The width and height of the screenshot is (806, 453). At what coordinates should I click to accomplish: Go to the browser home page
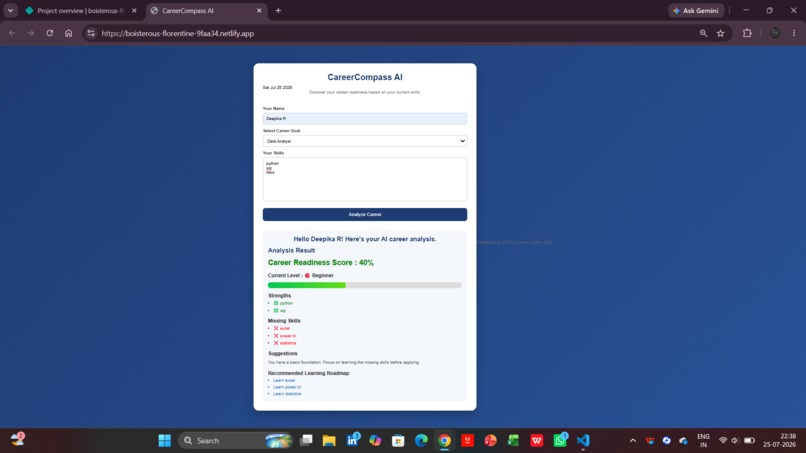click(68, 33)
